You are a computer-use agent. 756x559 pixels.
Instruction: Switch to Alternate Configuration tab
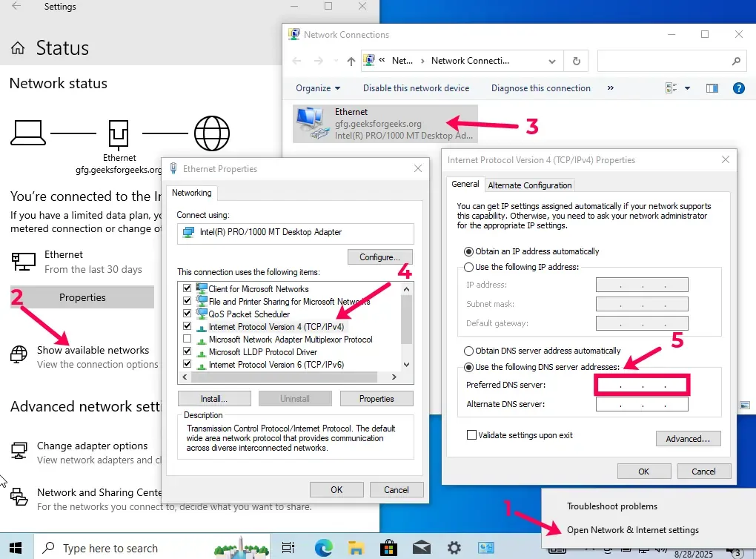click(529, 185)
